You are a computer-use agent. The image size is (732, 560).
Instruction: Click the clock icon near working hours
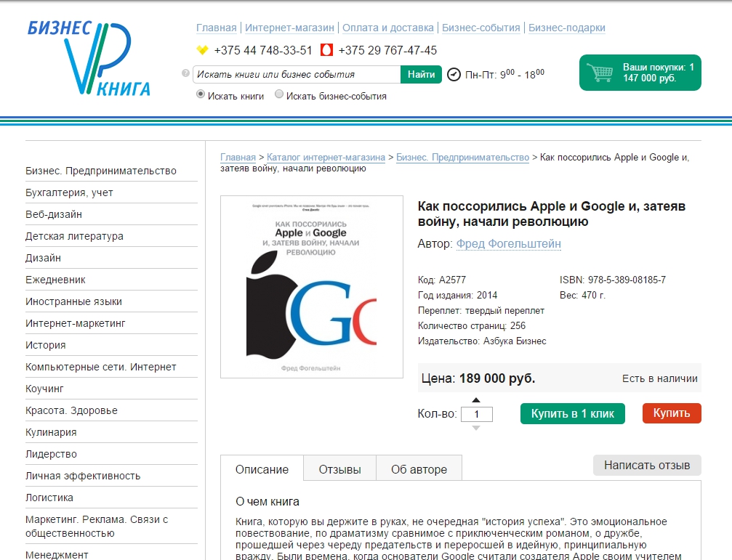(454, 75)
